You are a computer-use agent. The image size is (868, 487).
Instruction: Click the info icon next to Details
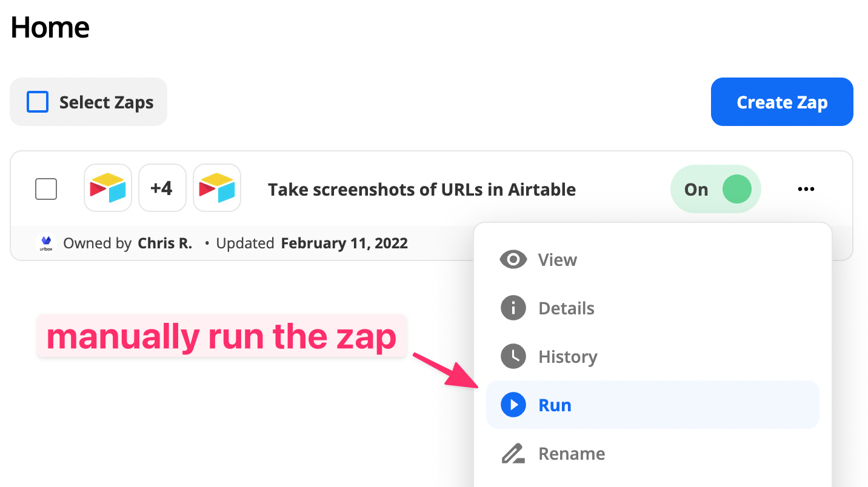click(x=513, y=308)
